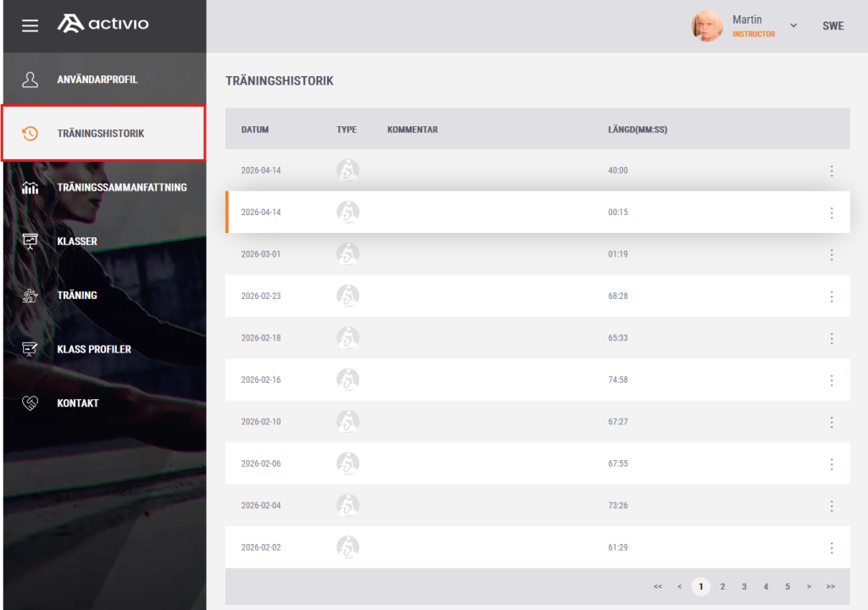Click the Klasser presentation icon
Image resolution: width=868 pixels, height=610 pixels.
point(30,241)
